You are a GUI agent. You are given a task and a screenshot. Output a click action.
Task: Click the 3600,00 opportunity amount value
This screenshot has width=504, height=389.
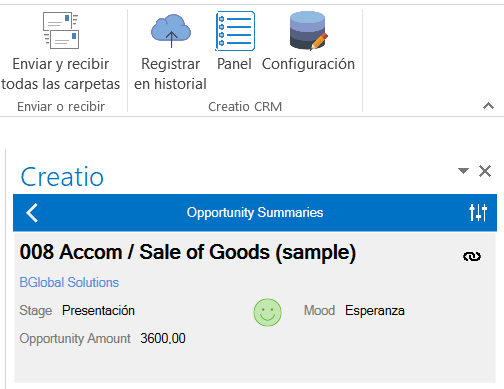(x=163, y=338)
